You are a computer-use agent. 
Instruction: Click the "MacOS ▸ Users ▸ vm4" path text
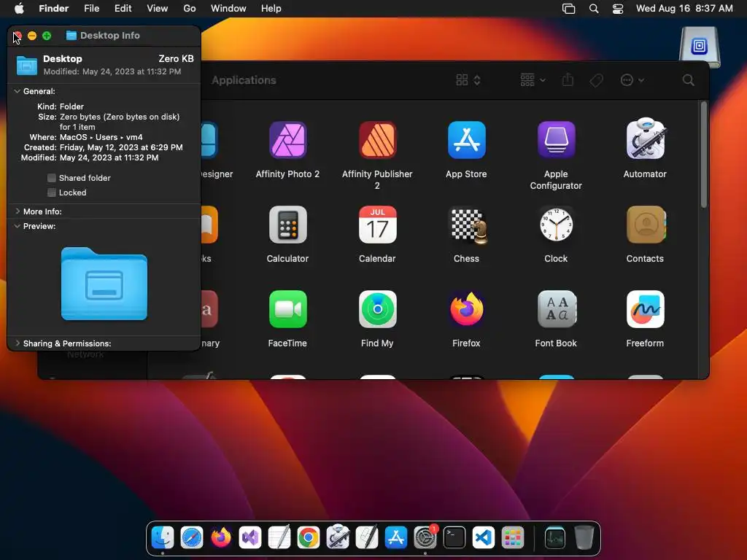click(x=101, y=137)
